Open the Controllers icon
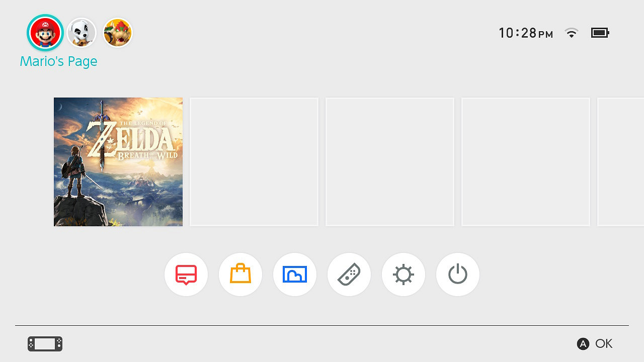The width and height of the screenshot is (644, 362). [349, 275]
